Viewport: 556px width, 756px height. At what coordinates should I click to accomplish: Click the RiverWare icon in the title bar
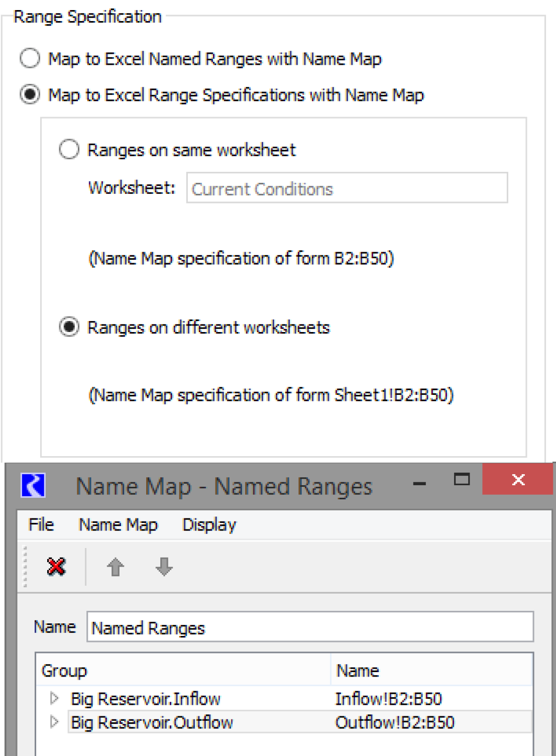coord(33,486)
